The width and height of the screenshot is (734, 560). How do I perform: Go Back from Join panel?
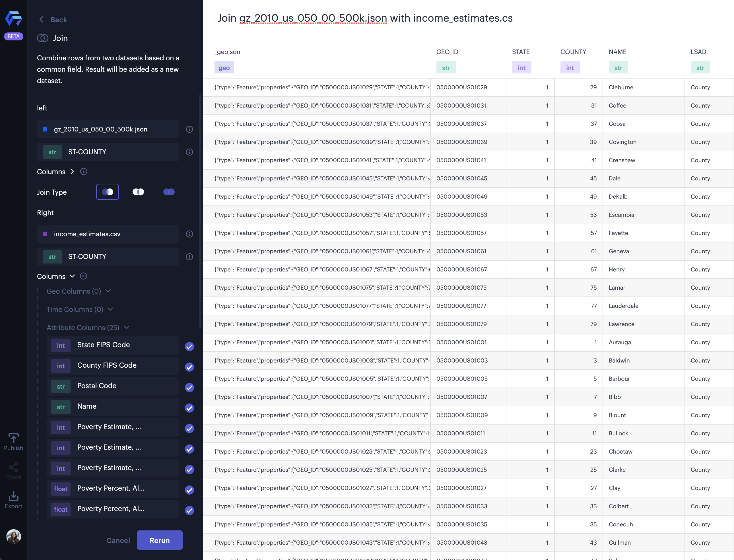[53, 20]
